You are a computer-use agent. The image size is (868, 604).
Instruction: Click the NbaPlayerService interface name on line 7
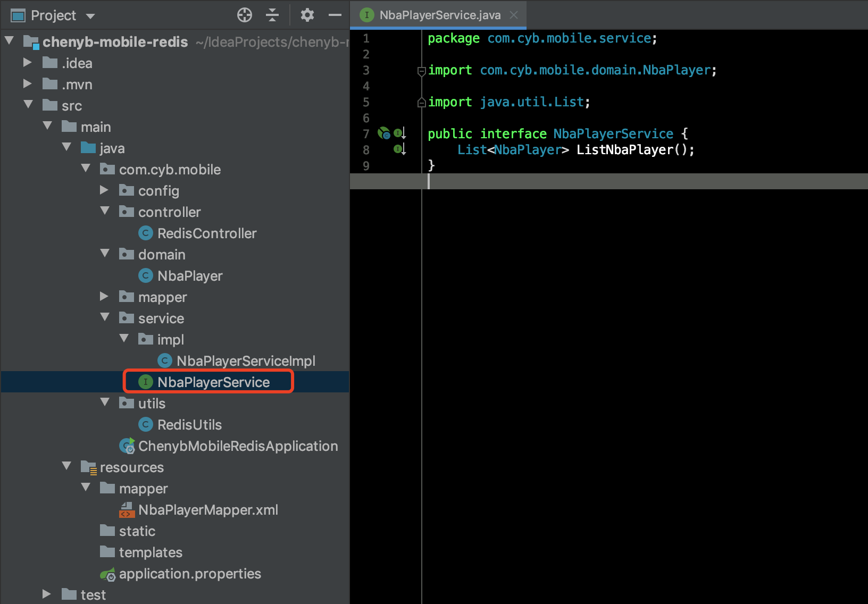pos(613,134)
